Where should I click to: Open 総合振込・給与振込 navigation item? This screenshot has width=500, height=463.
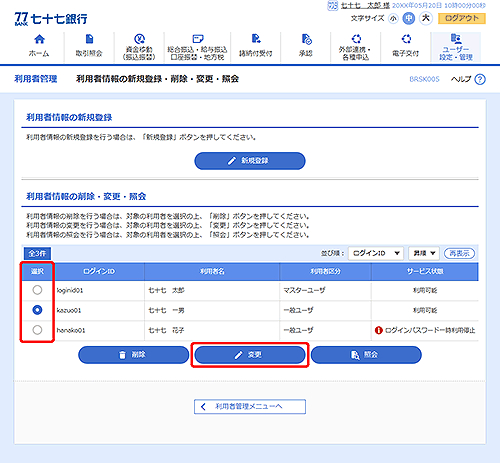point(197,47)
